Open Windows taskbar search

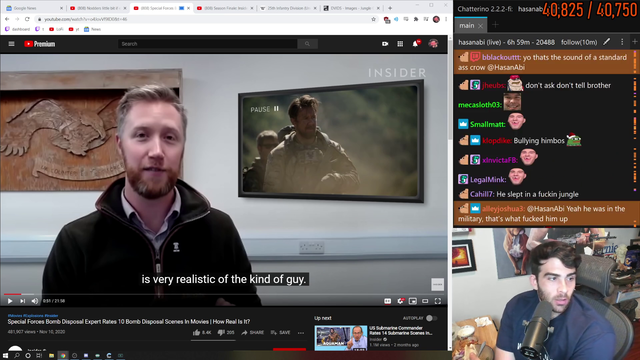point(17,356)
